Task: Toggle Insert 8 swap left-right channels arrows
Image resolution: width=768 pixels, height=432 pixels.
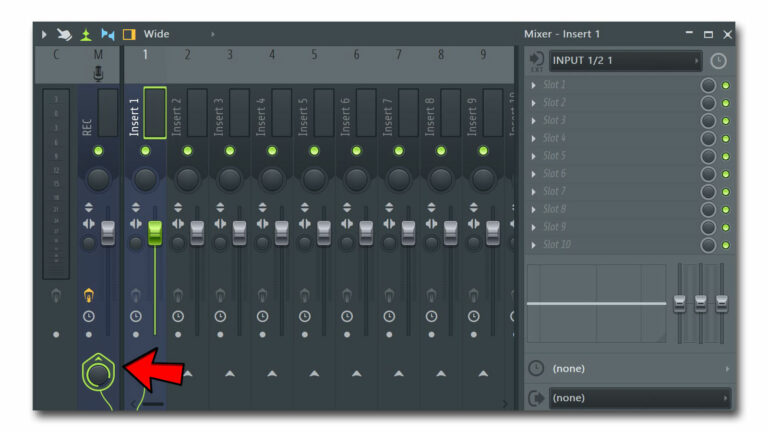Action: (x=432, y=224)
